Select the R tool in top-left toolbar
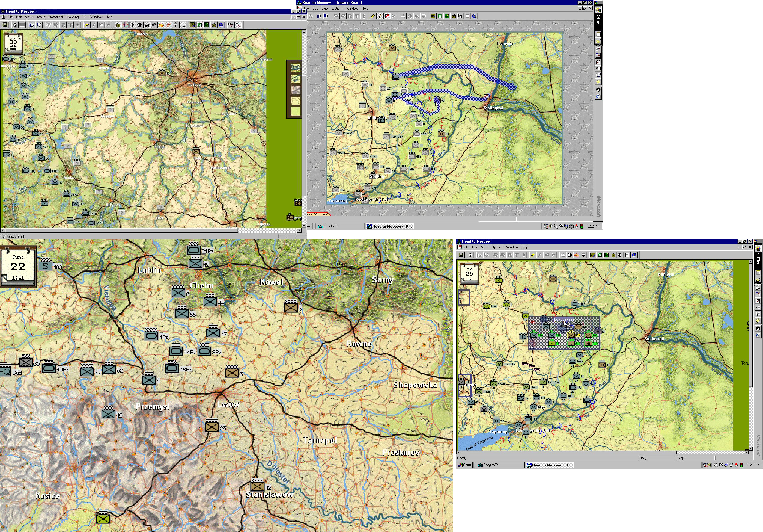Viewport: 763px width, 532px height. click(63, 25)
